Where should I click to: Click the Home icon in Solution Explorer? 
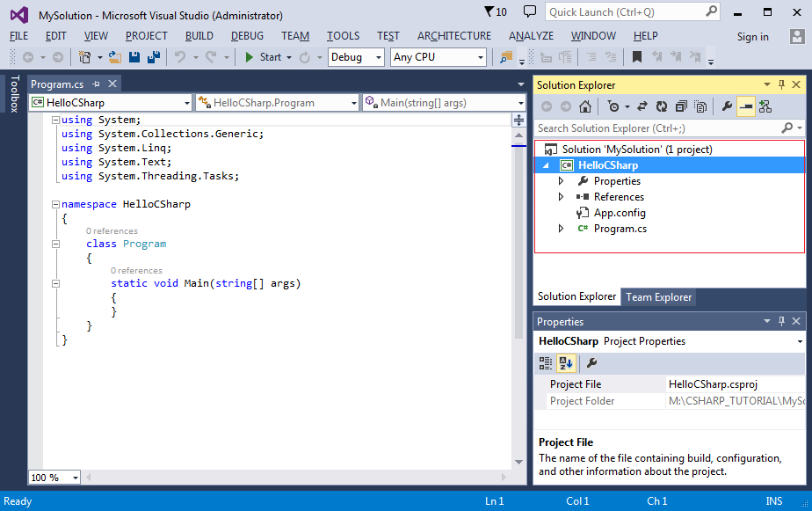[x=585, y=106]
